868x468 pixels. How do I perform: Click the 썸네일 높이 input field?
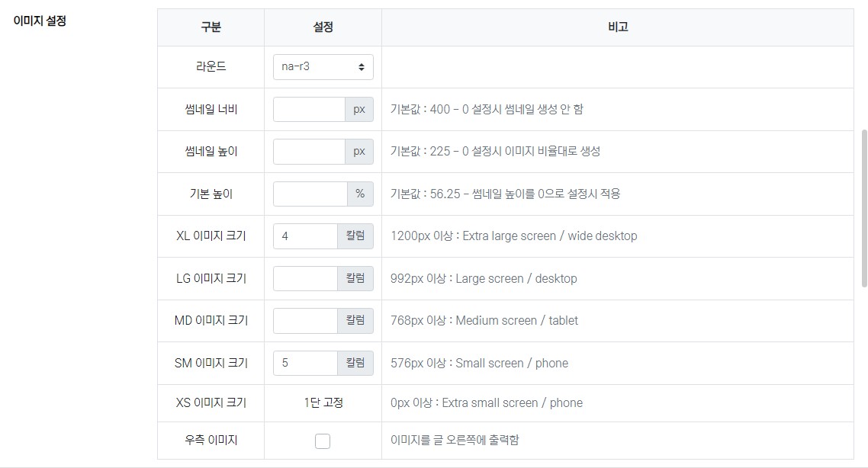[x=309, y=152]
